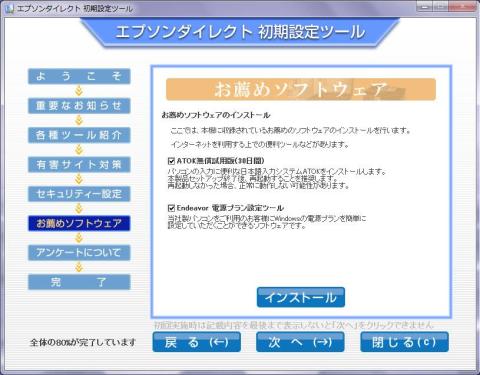This screenshot has width=480, height=375.
Task: Click Endeavor tool description paragraph text
Action: click(x=267, y=222)
